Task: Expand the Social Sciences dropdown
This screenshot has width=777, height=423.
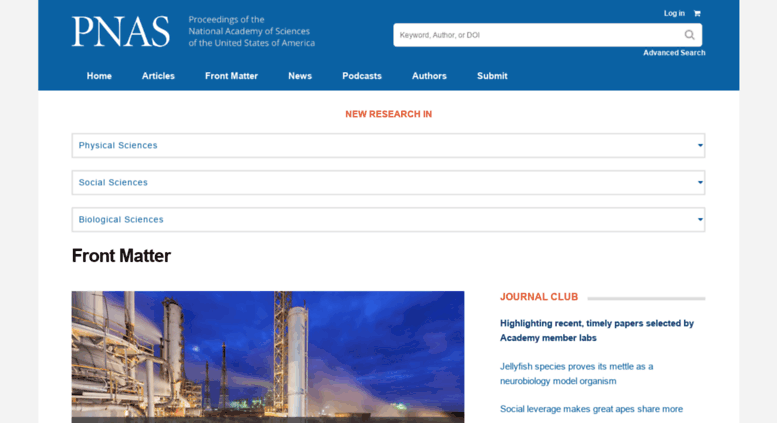Action: click(x=388, y=182)
